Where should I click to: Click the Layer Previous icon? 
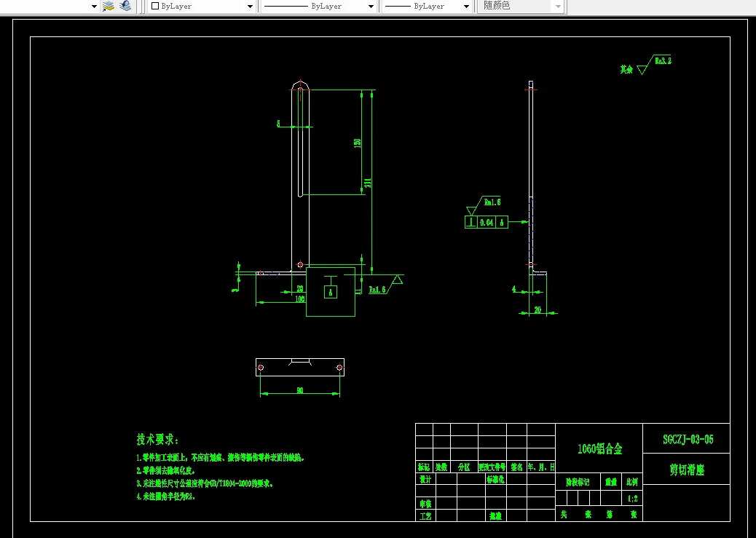125,6
